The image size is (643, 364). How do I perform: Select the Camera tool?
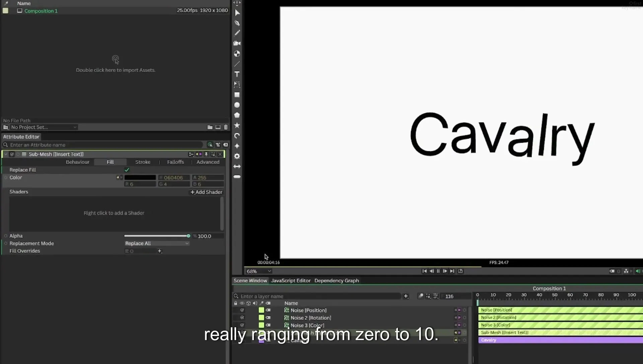point(237,43)
